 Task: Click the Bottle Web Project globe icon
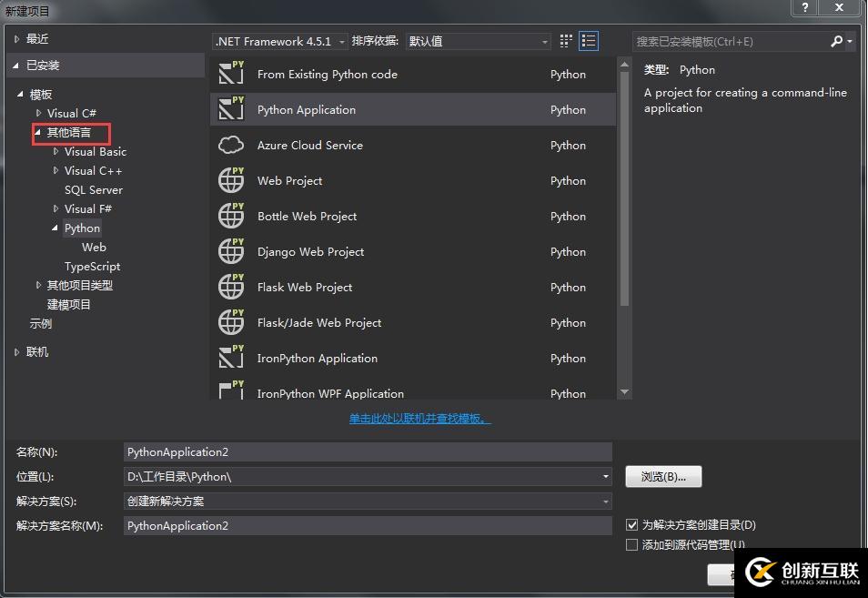[x=231, y=216]
